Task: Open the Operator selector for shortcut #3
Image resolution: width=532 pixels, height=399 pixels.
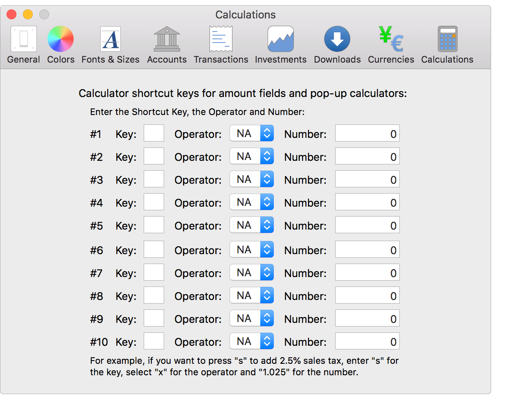Action: (252, 179)
